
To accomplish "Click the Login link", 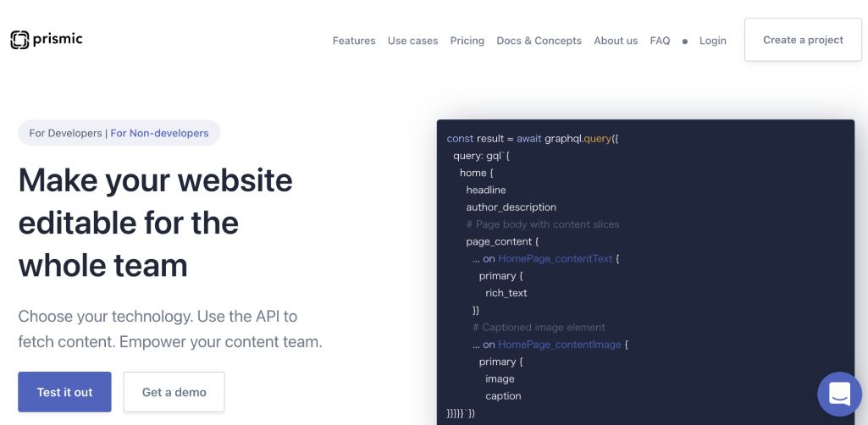I will (x=713, y=41).
